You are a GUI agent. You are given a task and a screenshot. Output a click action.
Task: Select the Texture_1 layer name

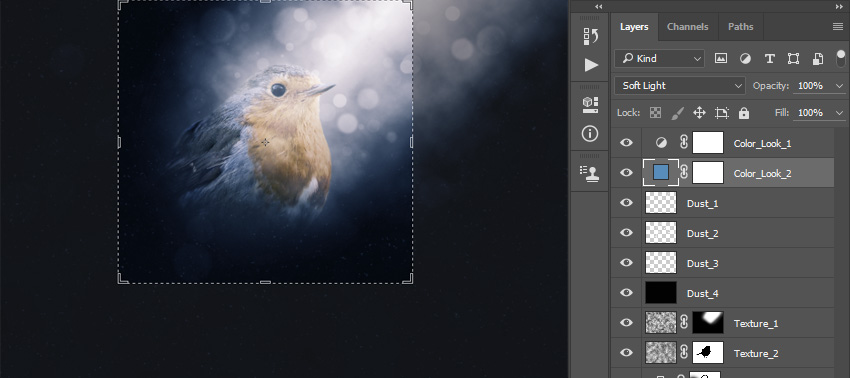[x=756, y=324]
